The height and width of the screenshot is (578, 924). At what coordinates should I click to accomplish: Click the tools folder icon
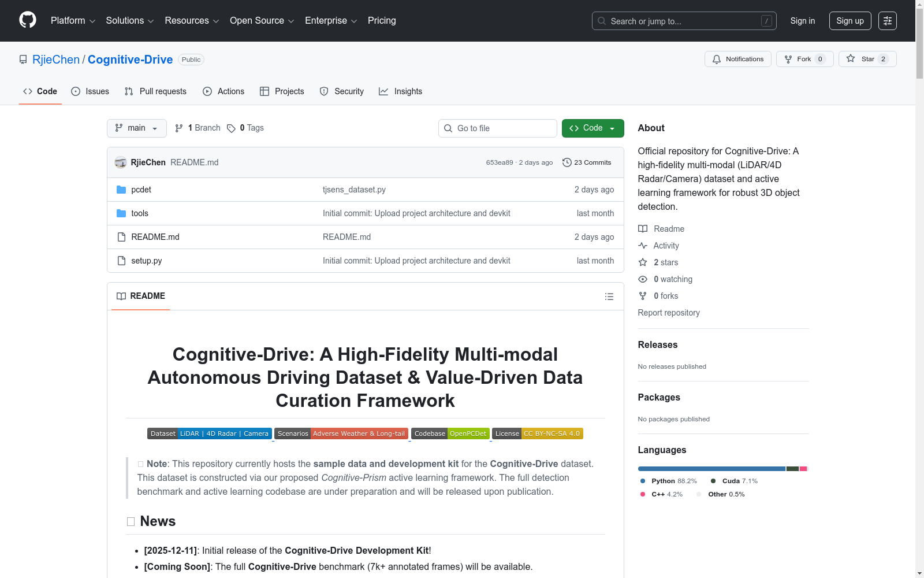121,213
